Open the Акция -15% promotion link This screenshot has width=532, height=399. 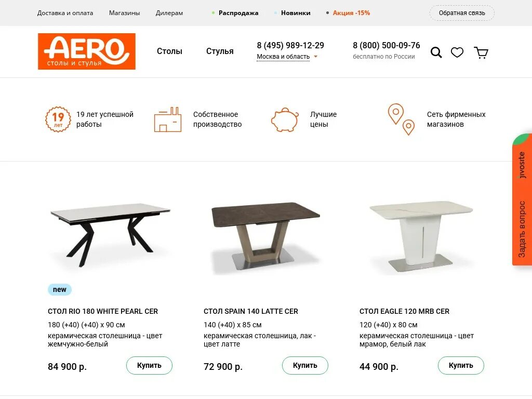[351, 13]
